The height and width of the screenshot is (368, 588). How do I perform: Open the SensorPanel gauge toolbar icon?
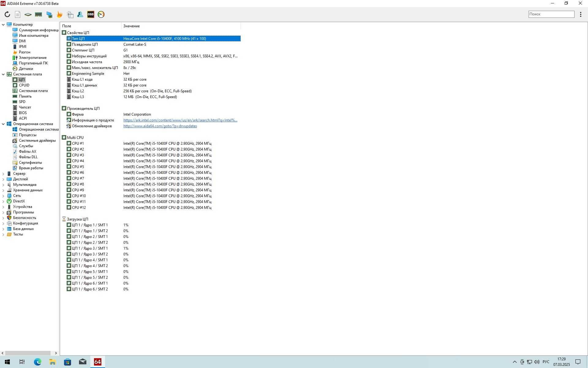101,14
